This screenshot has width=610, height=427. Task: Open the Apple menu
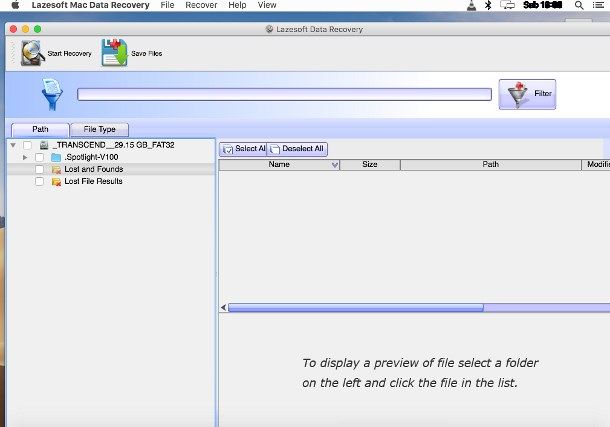tap(15, 5)
